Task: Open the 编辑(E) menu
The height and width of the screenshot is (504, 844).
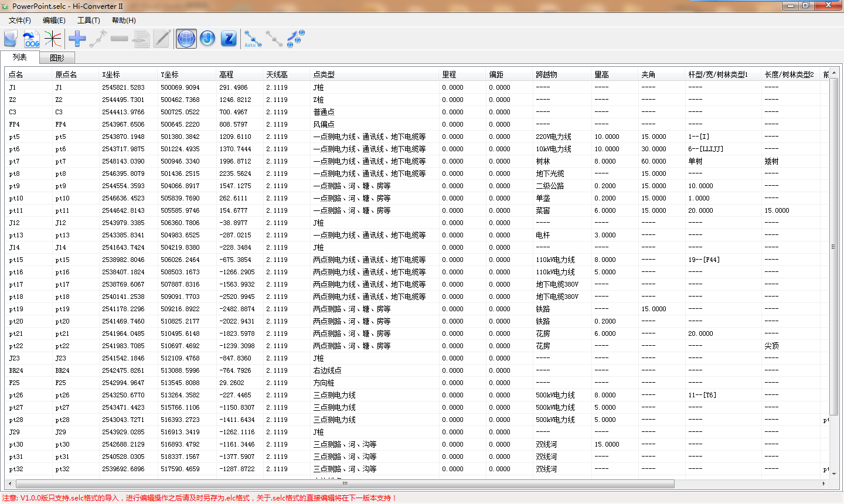Action: click(54, 21)
